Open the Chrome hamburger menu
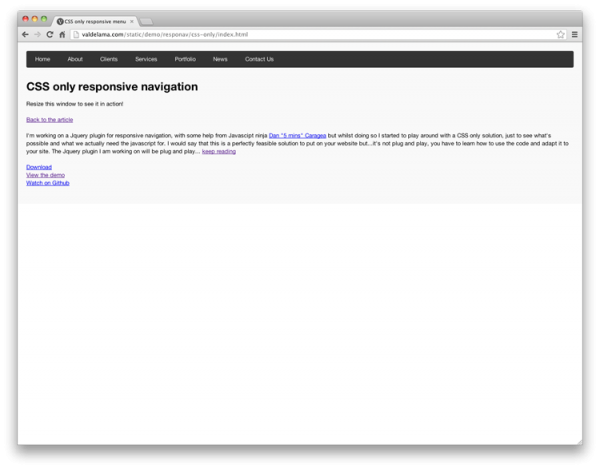This screenshot has height=469, width=600. 575,34
